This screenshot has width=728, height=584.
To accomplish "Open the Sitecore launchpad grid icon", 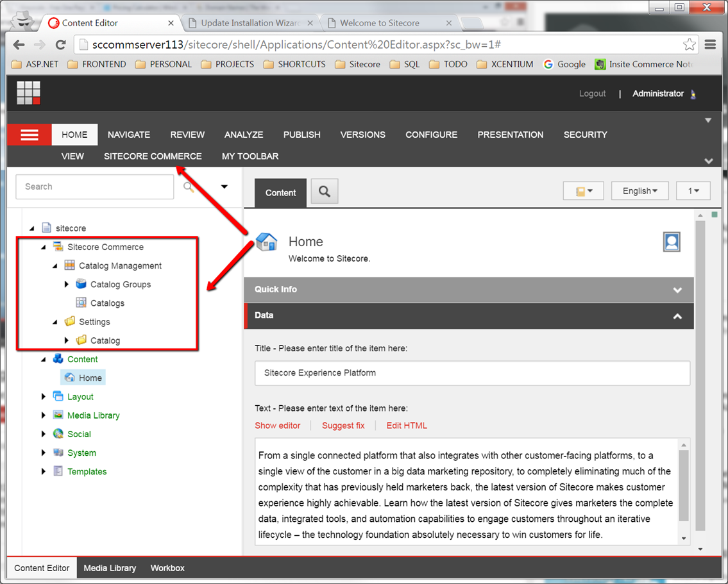I will (x=28, y=93).
